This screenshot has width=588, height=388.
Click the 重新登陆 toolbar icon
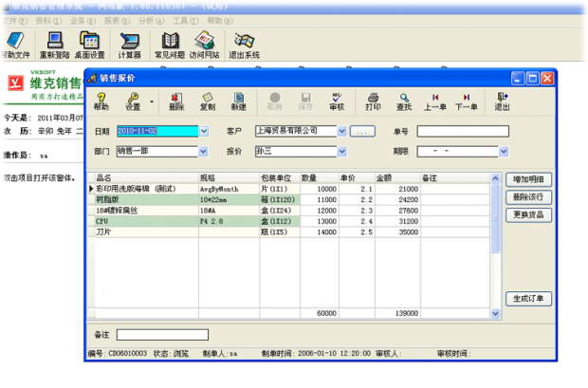pos(55,45)
